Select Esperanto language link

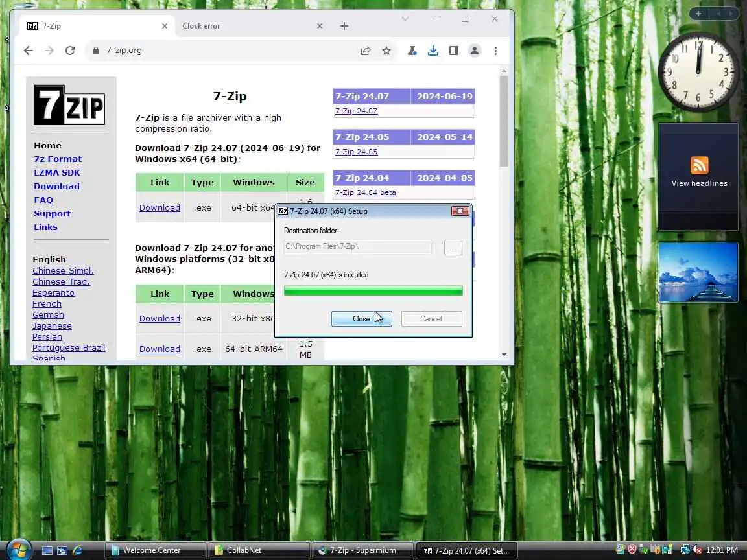click(53, 292)
